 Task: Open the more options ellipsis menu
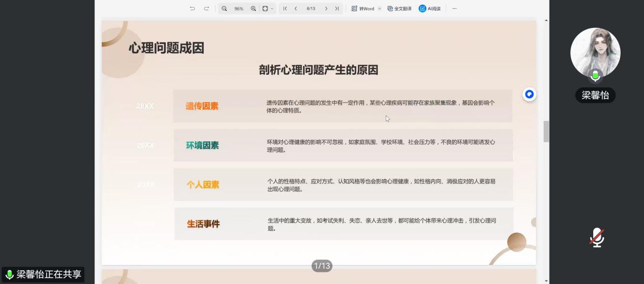pyautogui.click(x=454, y=9)
